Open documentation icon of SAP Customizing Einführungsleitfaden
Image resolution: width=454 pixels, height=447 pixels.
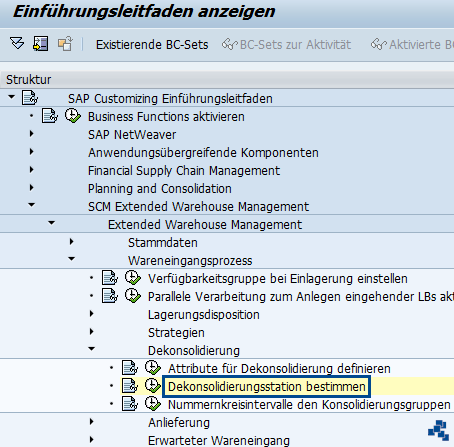tap(30, 98)
